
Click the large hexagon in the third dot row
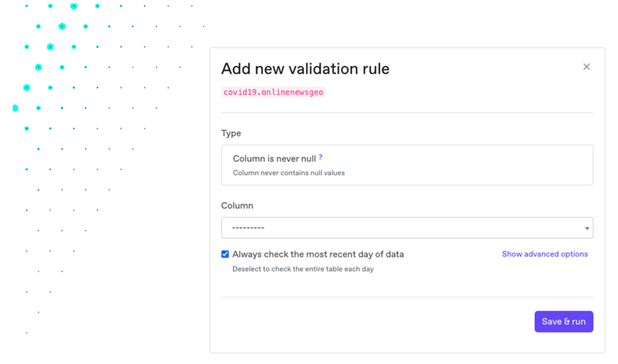(x=50, y=47)
